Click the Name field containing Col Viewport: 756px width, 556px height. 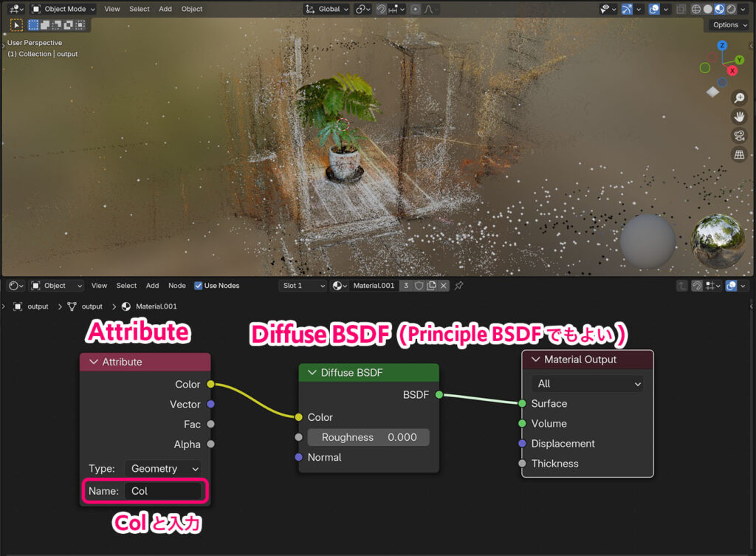coord(164,490)
